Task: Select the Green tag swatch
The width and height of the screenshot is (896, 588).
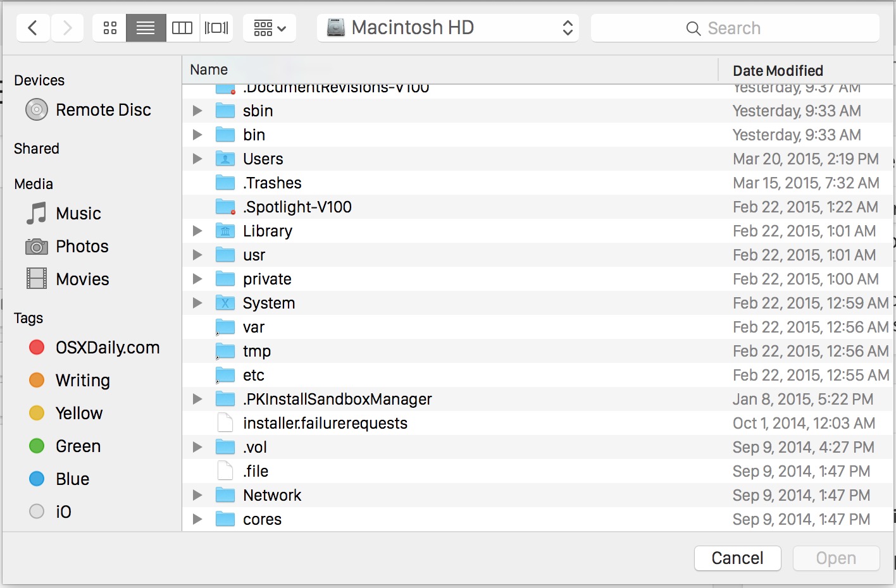Action: 36,446
